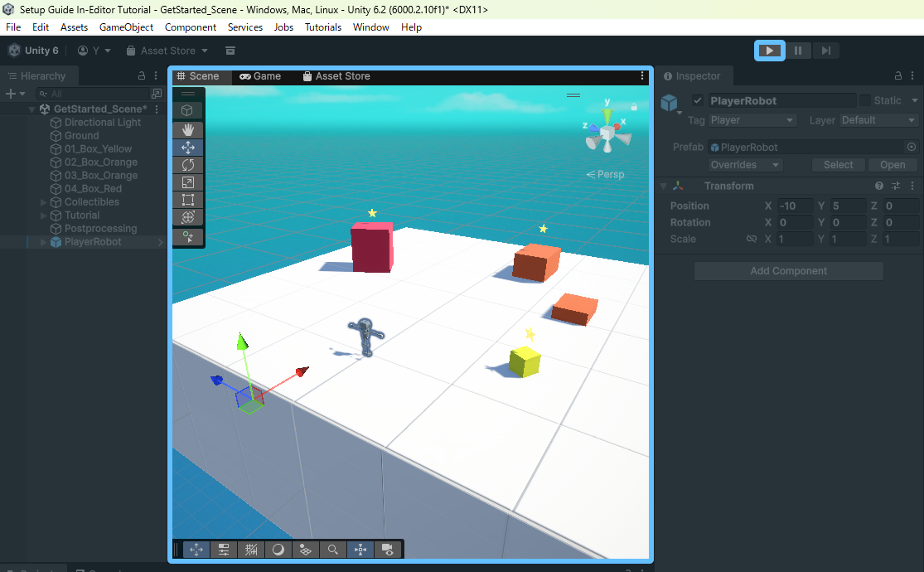The image size is (924, 572).
Task: Open the Inspector panel options menu
Action: click(x=912, y=75)
